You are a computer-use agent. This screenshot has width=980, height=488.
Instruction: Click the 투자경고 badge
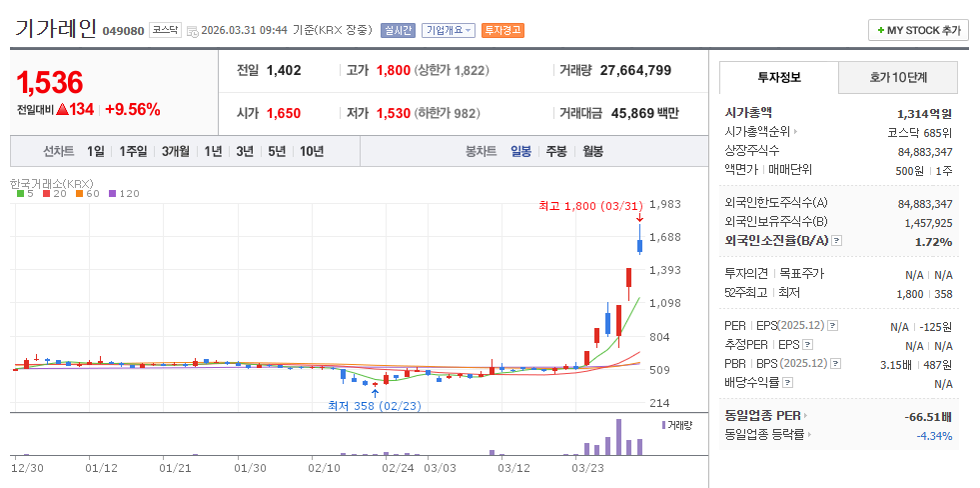[502, 30]
